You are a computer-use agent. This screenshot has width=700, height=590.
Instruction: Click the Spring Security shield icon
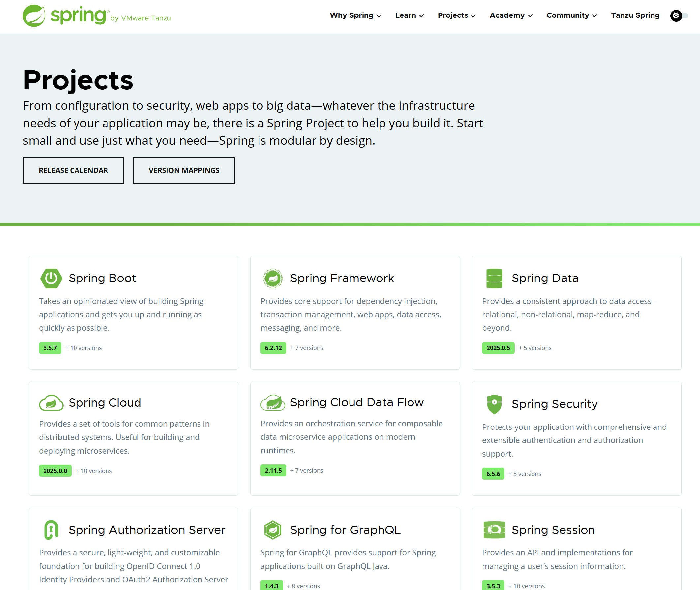tap(494, 404)
